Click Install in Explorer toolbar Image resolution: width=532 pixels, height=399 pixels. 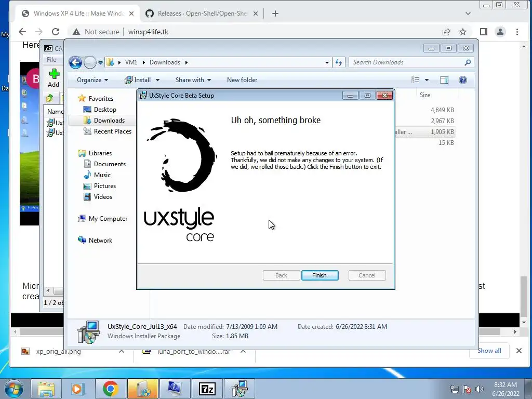pyautogui.click(x=138, y=80)
